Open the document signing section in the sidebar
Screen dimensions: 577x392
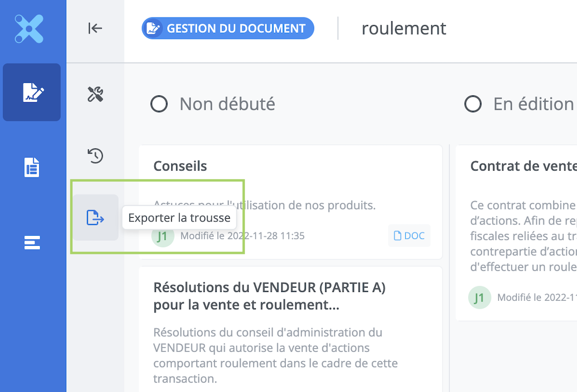coord(32,92)
